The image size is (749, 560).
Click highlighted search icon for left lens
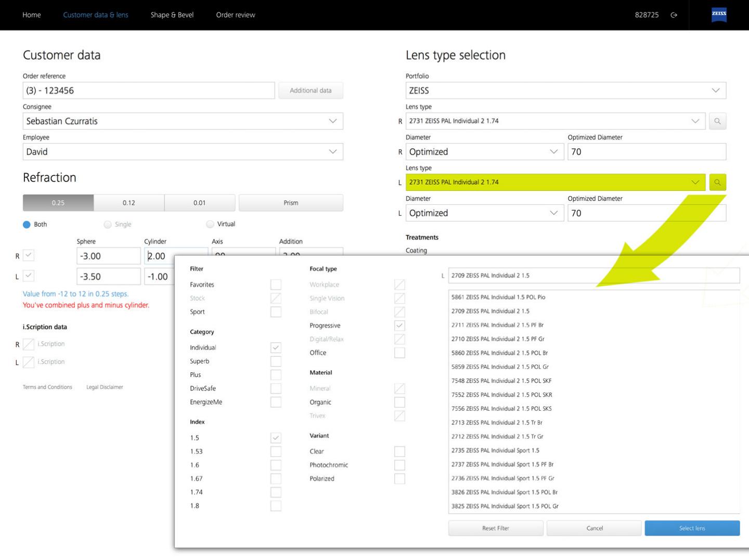click(717, 183)
